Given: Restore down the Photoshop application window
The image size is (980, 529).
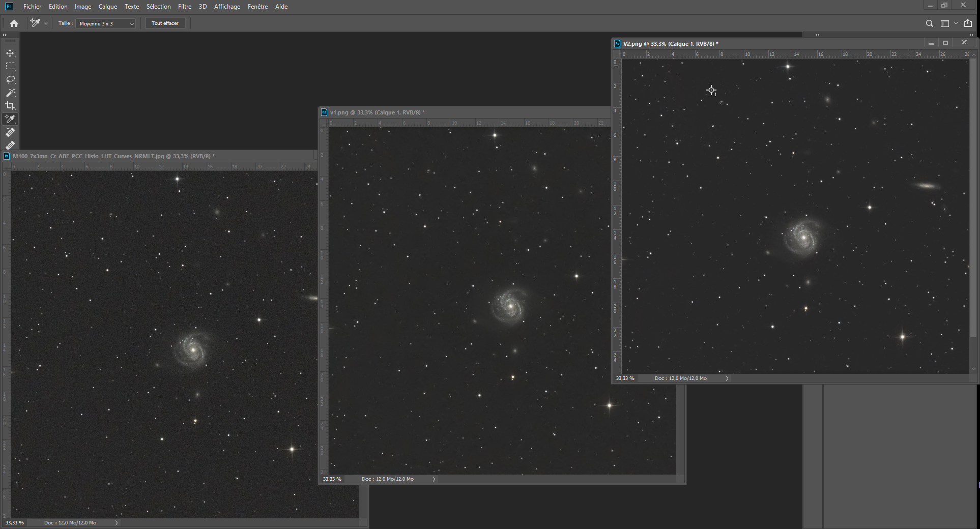Looking at the screenshot, I should (x=945, y=6).
